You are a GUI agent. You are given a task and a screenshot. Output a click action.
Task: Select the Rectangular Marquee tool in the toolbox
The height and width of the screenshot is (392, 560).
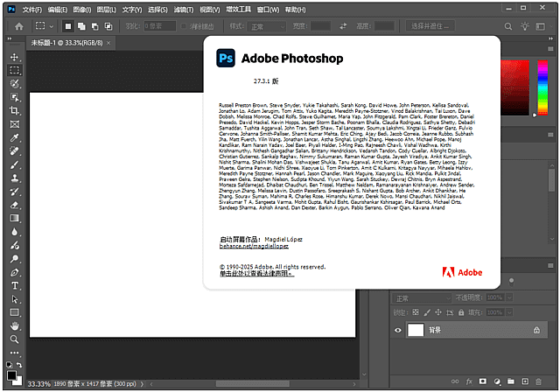pos(14,70)
